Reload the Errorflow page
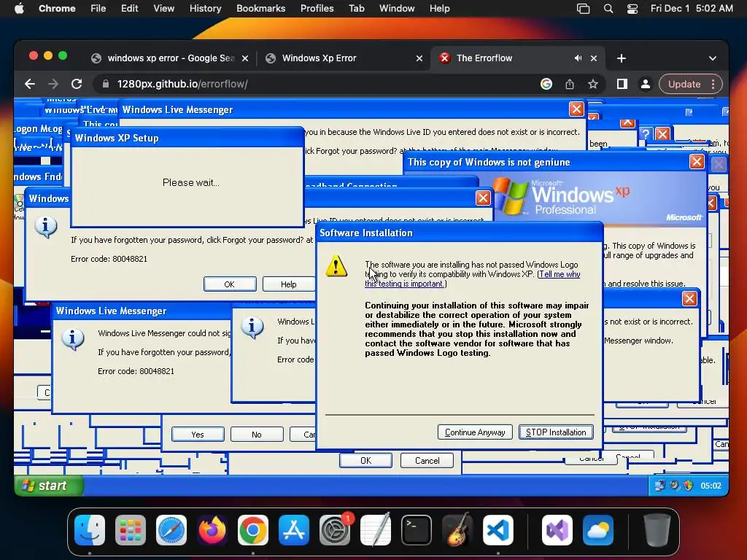This screenshot has height=560, width=747. 76,84
